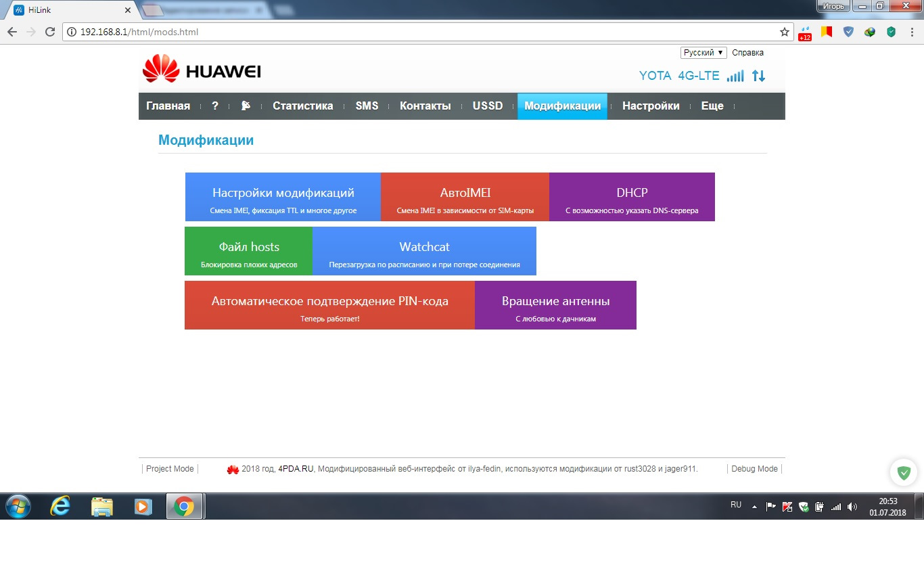Screen dimensions: 924x567
Task: Click Chrome icon in taskbar
Action: click(184, 506)
